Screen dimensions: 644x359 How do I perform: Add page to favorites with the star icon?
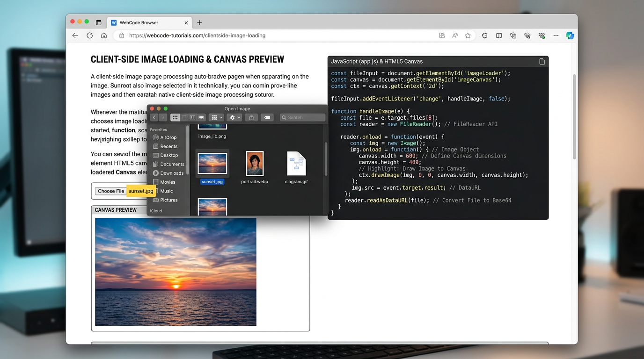point(468,36)
